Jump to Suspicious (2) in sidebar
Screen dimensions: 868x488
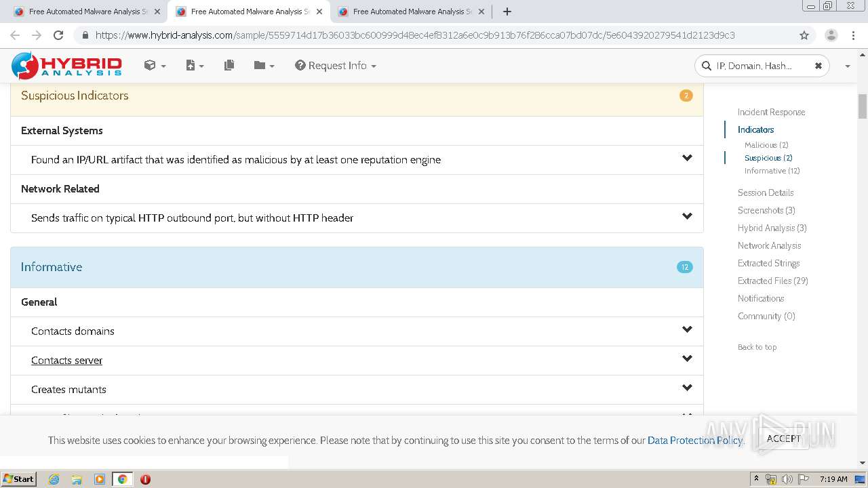pyautogui.click(x=768, y=158)
